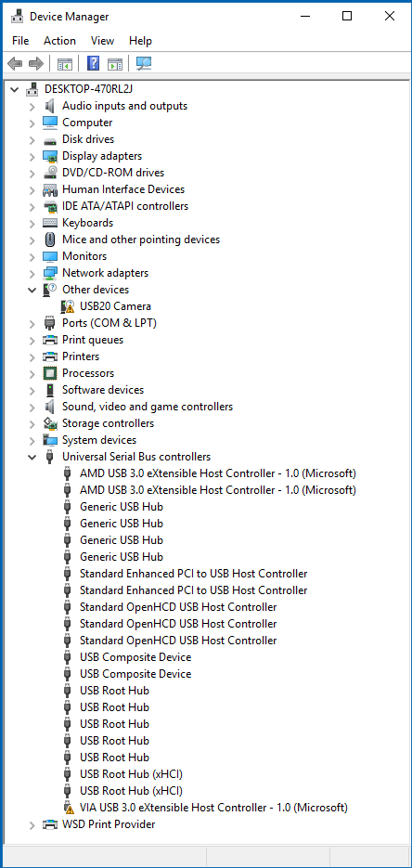Select the first USB Composite Device
The height and width of the screenshot is (868, 412).
135,657
